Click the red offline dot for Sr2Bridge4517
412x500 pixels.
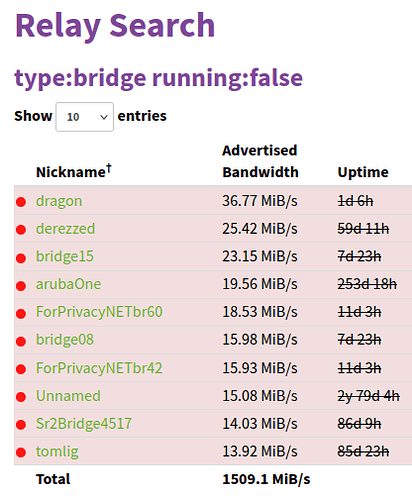tap(21, 425)
